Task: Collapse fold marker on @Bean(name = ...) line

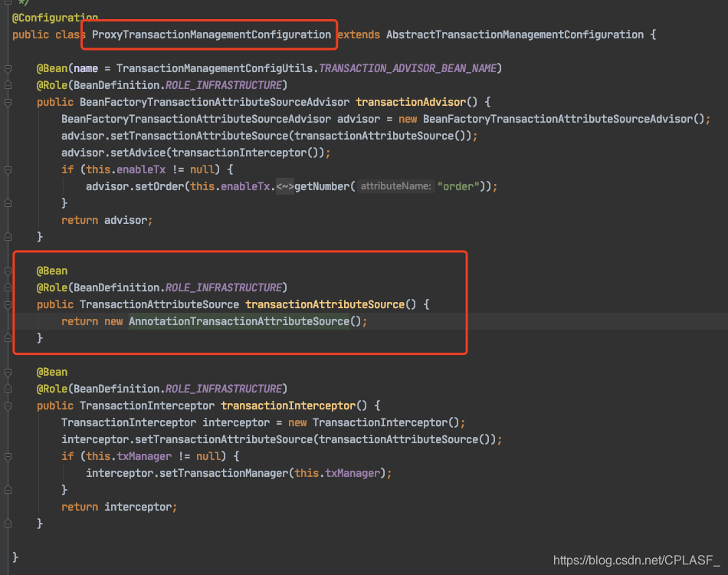Action: (8, 69)
